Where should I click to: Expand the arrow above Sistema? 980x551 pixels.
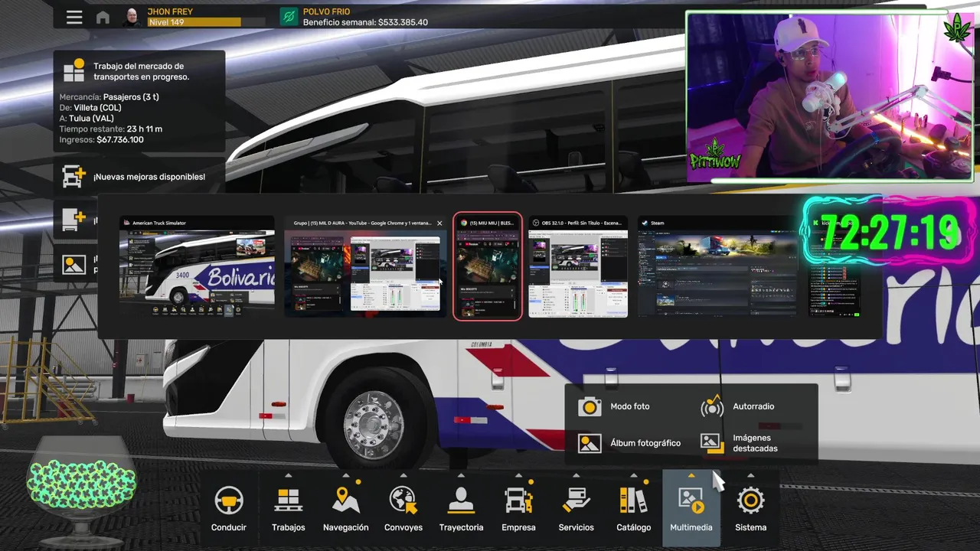point(750,475)
